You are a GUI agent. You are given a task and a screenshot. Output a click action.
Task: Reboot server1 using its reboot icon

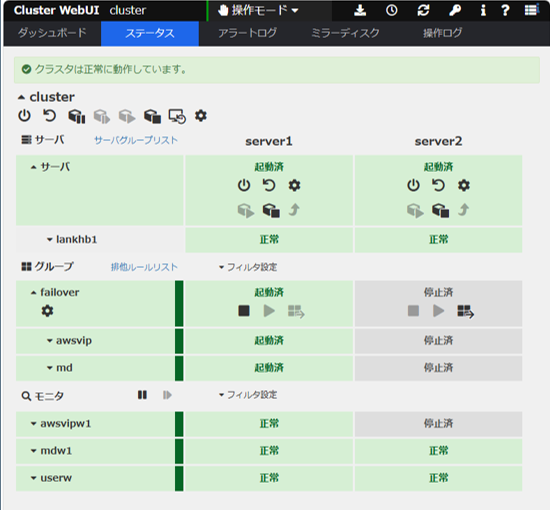point(269,185)
